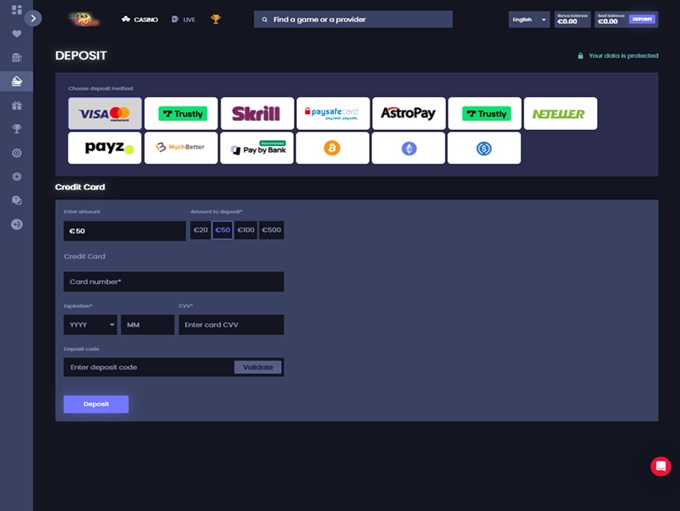Select the €20 preset amount
The height and width of the screenshot is (511, 680).
pyautogui.click(x=201, y=230)
